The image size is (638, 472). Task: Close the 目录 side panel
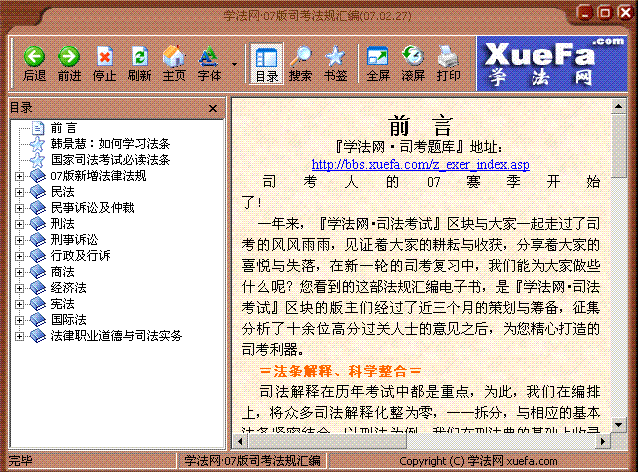tap(213, 108)
